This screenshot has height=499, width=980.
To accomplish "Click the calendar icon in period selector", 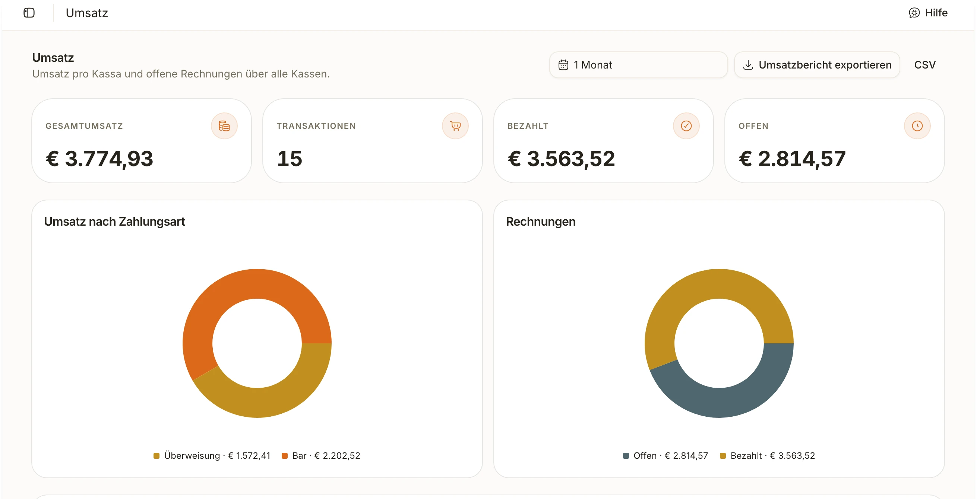I will point(563,65).
